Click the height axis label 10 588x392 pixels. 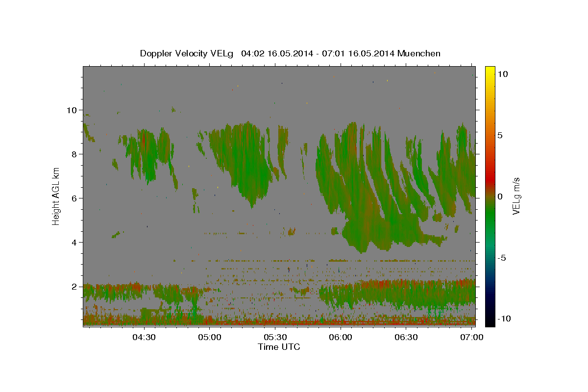(x=71, y=110)
